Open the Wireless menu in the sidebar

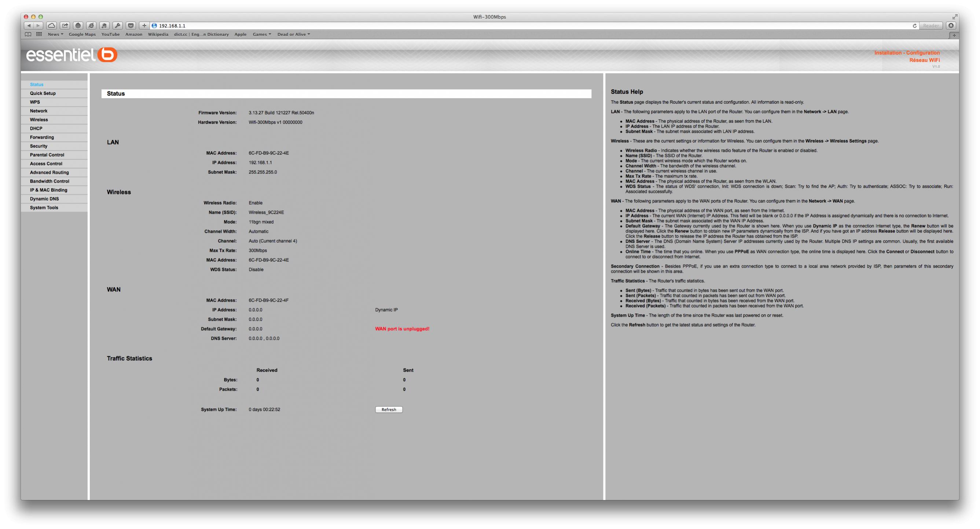(x=39, y=120)
